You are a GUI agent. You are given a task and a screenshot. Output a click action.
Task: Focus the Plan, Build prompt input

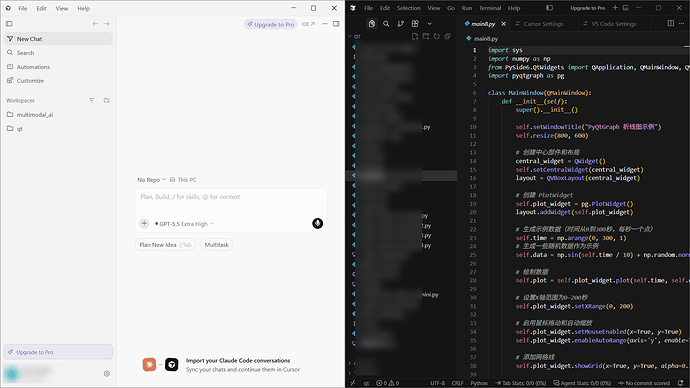pyautogui.click(x=231, y=197)
